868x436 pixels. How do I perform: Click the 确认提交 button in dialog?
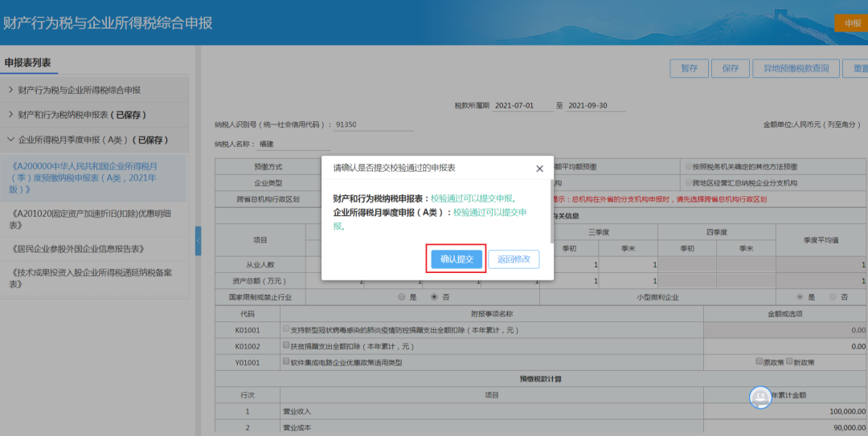click(457, 259)
